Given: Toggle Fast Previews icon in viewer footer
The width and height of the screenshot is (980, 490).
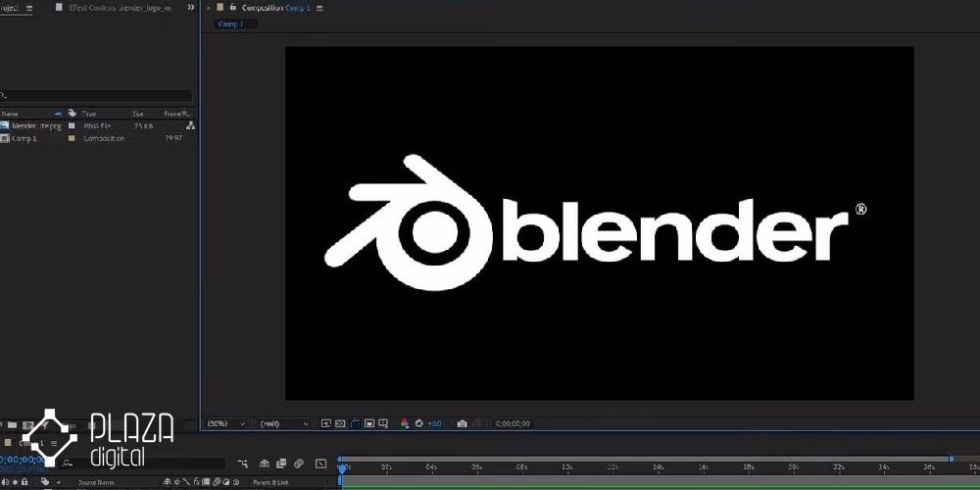Looking at the screenshot, I should coord(326,423).
